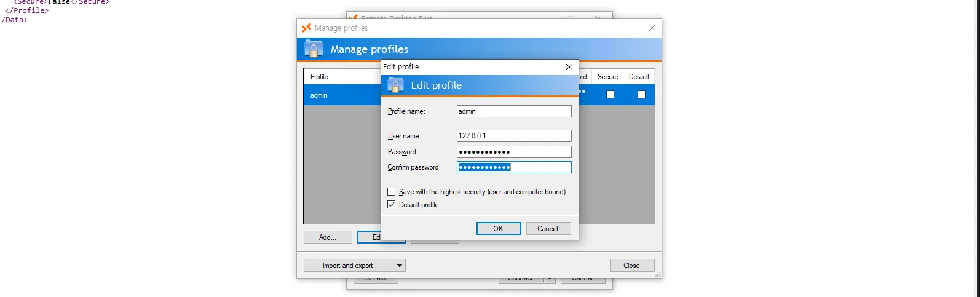This screenshot has height=297, width=980.
Task: Click the Password field
Action: pos(514,152)
